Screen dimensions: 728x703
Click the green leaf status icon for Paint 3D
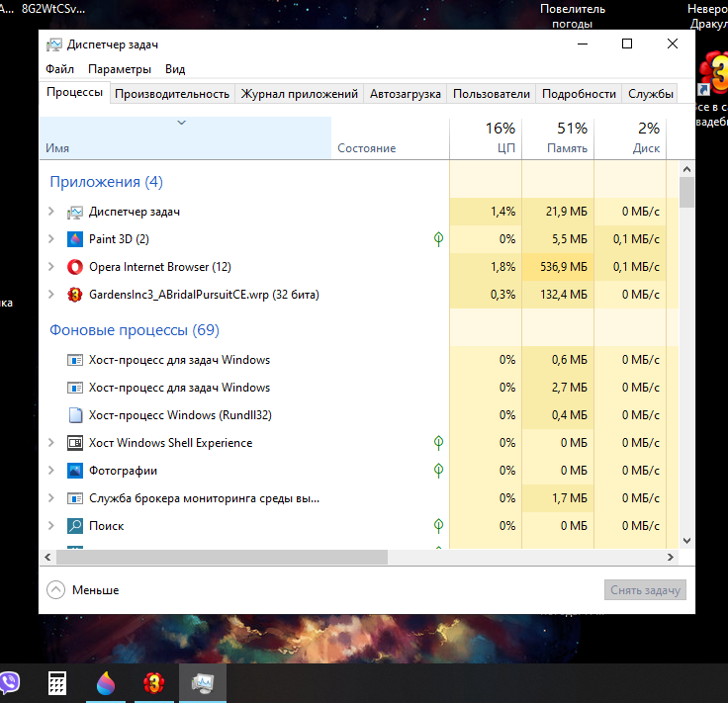(438, 239)
